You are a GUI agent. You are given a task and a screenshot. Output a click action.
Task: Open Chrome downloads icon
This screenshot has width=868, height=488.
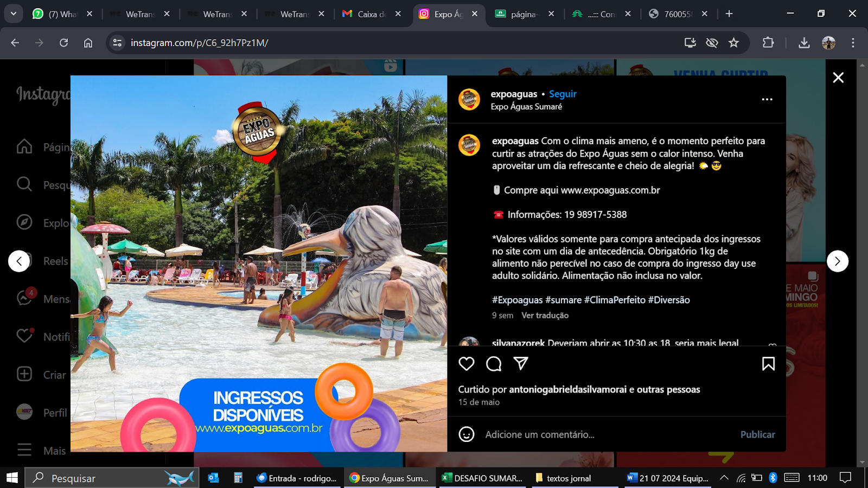pos(804,43)
